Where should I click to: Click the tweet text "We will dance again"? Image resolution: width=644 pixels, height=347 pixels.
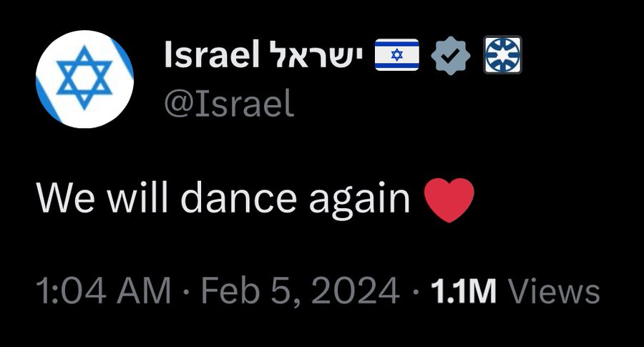point(223,198)
